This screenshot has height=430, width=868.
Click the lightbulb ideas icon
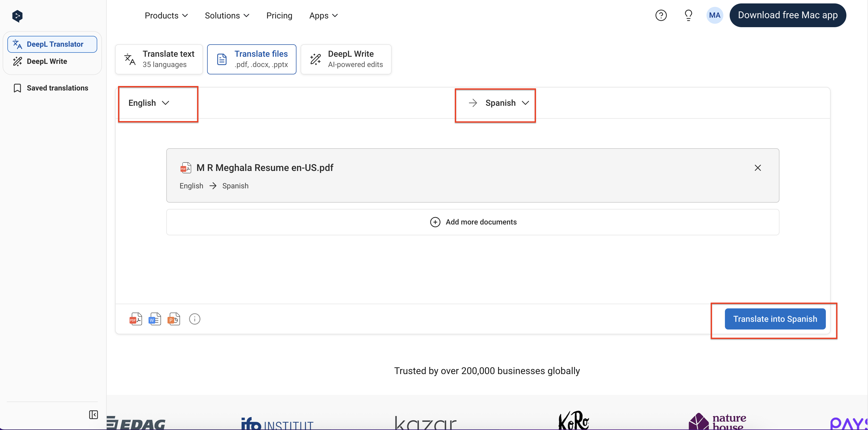click(x=688, y=15)
